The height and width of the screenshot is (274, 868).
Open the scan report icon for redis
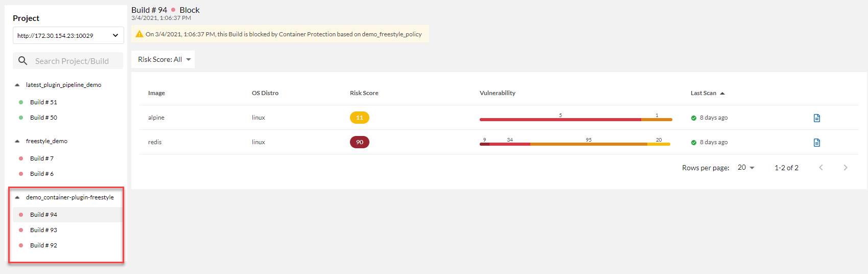coord(816,143)
